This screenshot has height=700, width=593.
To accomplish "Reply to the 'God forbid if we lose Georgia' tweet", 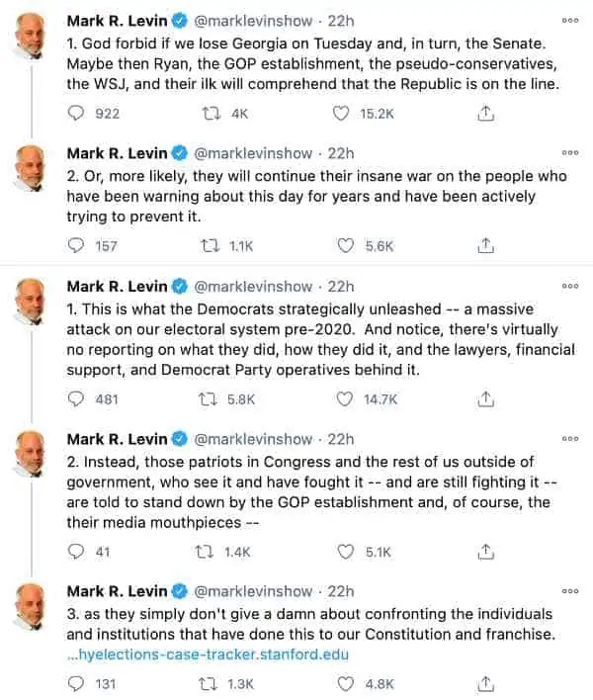I will click(75, 113).
